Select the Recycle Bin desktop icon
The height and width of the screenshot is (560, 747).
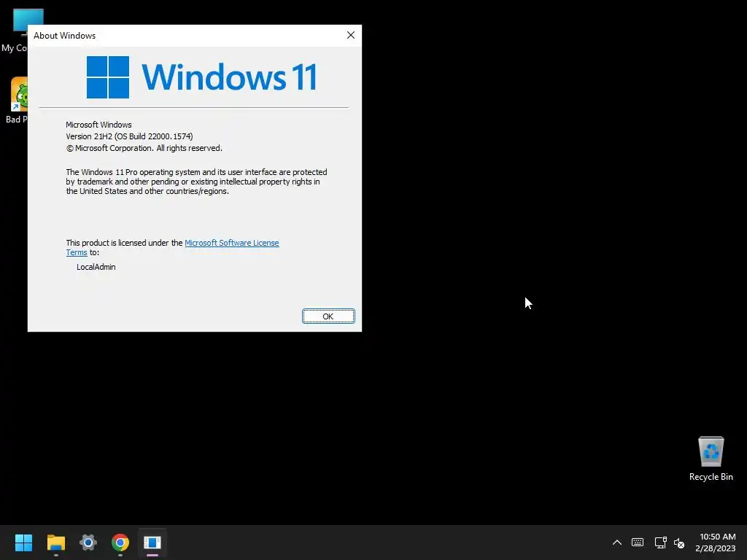pyautogui.click(x=711, y=459)
